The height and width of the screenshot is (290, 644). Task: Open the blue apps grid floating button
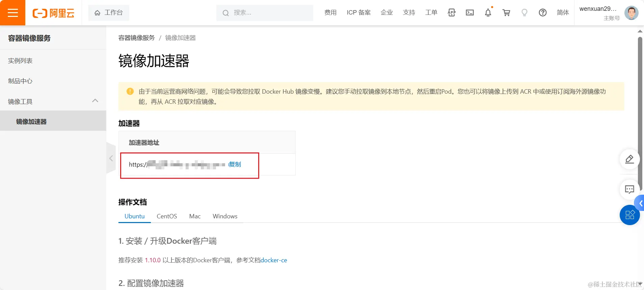[629, 215]
